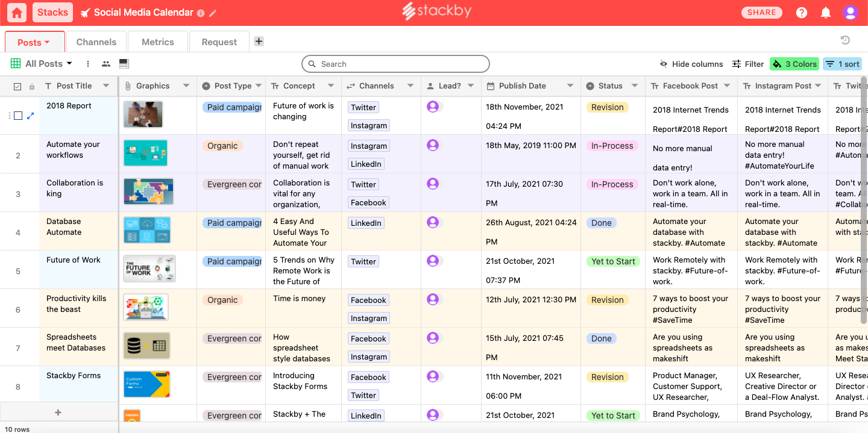The width and height of the screenshot is (868, 433).
Task: Open the Spreadsheets meet Databases graphics thumbnail
Action: pyautogui.click(x=146, y=346)
